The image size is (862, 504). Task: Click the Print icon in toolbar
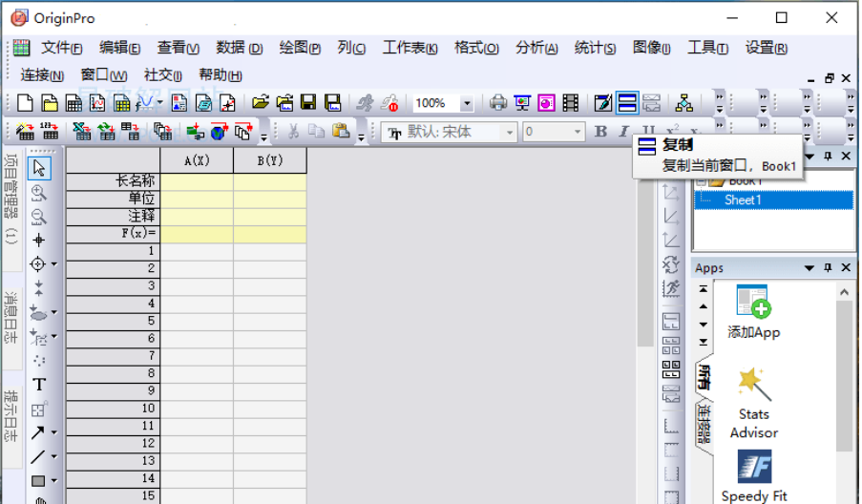[x=497, y=103]
